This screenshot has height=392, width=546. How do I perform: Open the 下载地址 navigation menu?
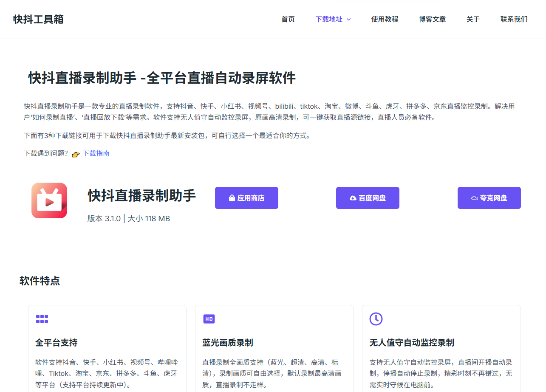coord(329,19)
